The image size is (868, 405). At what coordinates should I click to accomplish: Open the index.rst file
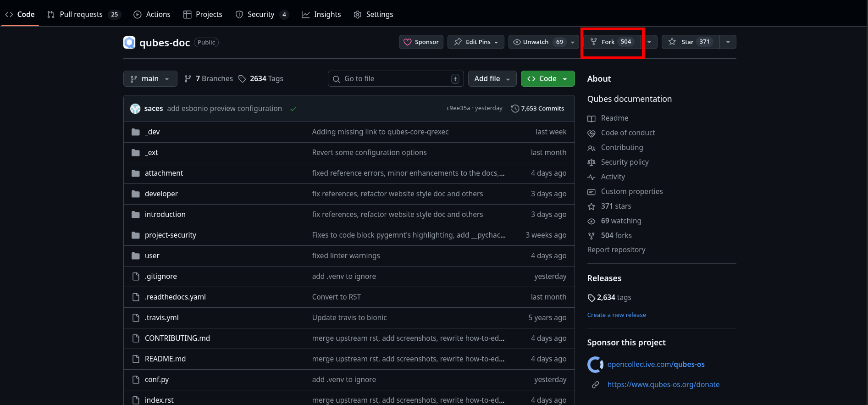[159, 400]
